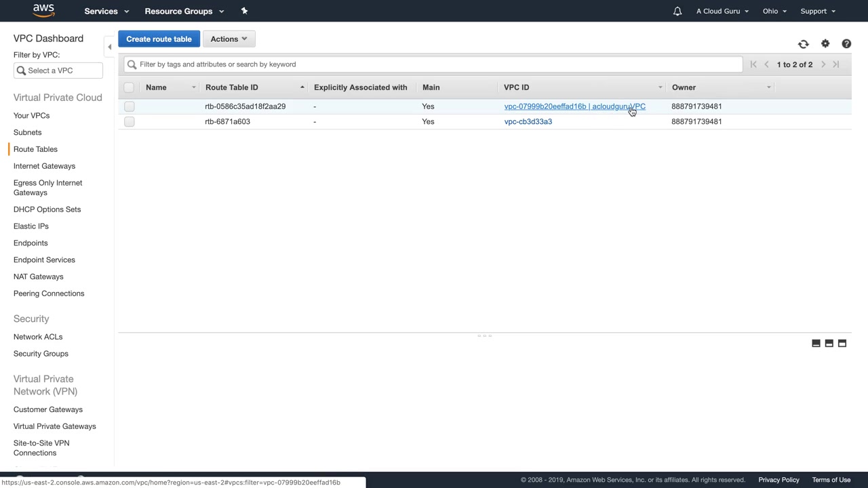Check the select-all route tables checkbox
This screenshot has height=488, width=868.
click(x=129, y=87)
